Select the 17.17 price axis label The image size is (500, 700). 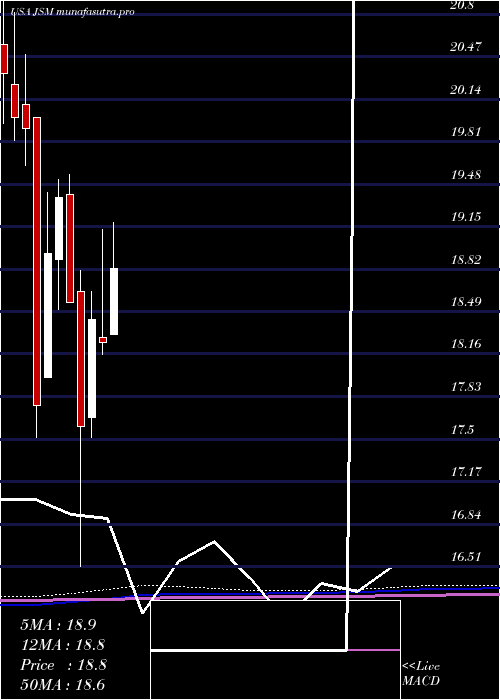pos(466,471)
